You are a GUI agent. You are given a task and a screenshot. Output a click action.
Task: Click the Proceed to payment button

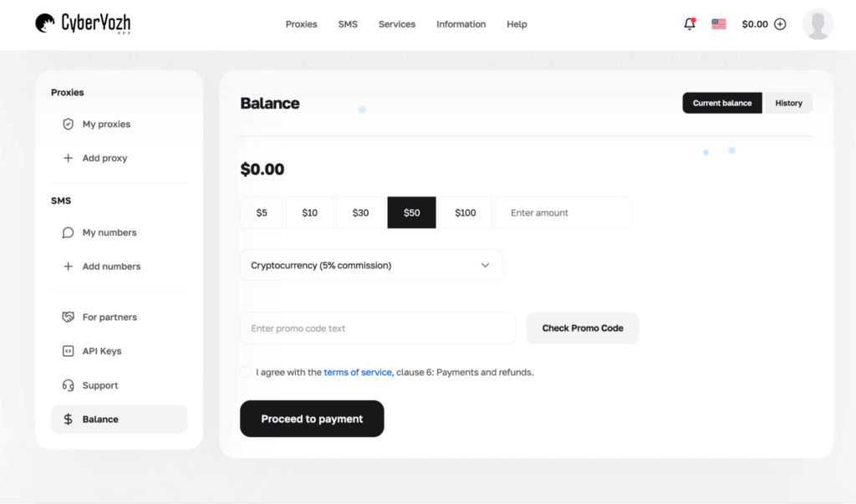click(312, 418)
